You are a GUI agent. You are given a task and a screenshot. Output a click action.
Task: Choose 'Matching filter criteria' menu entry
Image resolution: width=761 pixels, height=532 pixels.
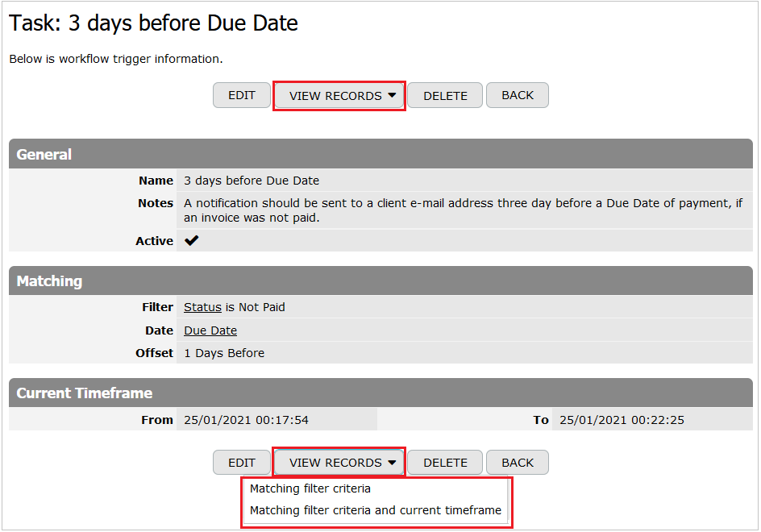pyautogui.click(x=310, y=488)
